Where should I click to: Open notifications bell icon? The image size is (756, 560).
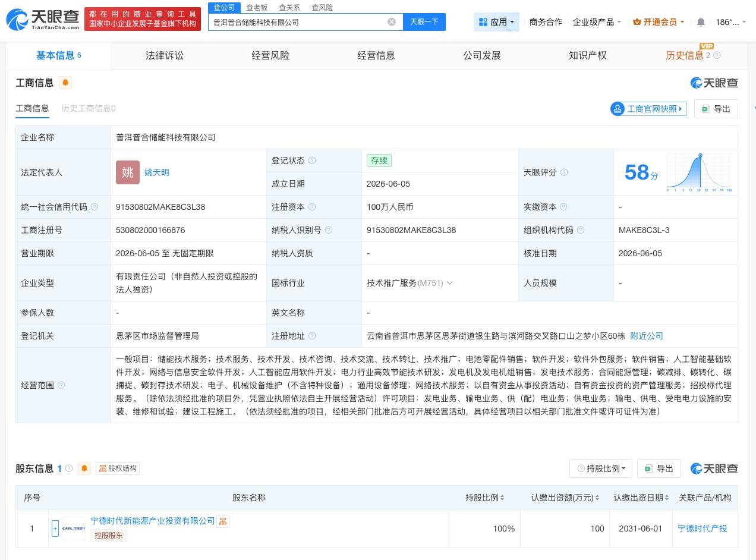point(701,22)
